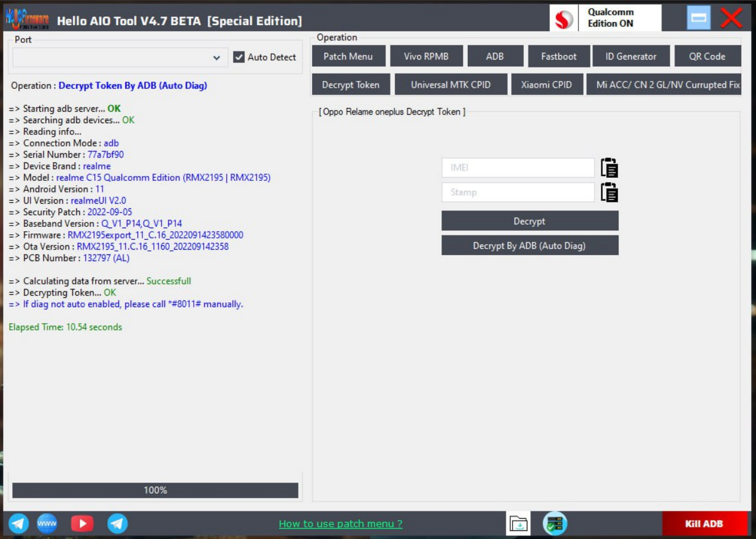Click the Starting adb server OK line
The width and height of the screenshot is (756, 539).
64,109
